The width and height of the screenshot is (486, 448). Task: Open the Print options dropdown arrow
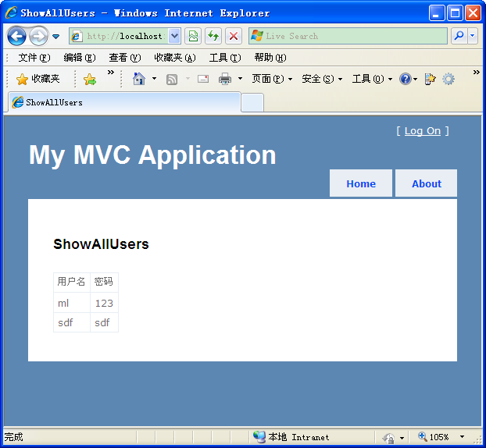(x=240, y=79)
